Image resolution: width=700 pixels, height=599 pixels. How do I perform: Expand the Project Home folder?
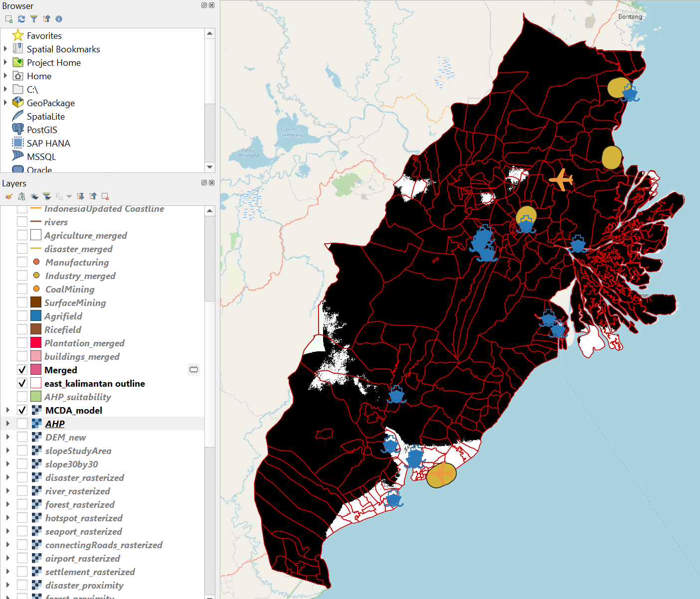(x=5, y=62)
